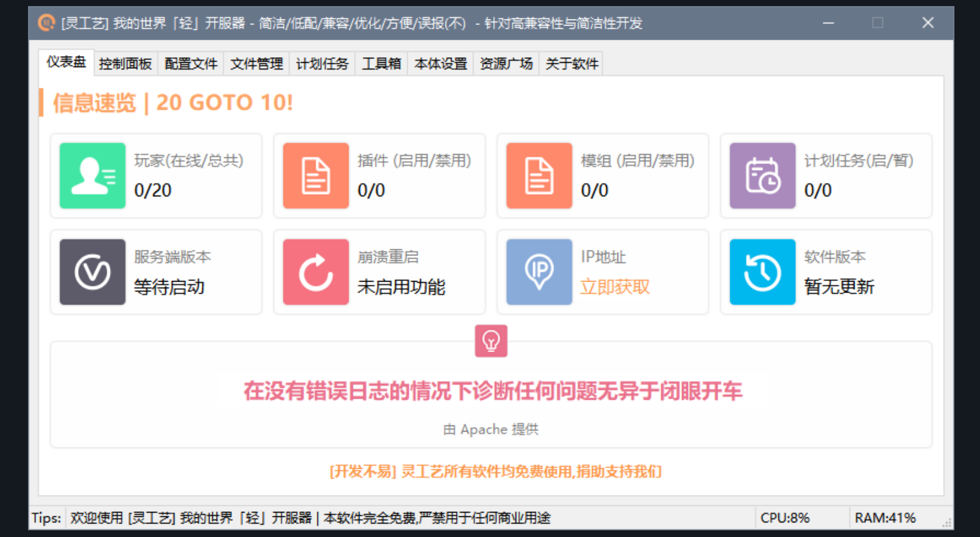Screen dimensions: 980x537
Task: Click the dark server version checkmark icon
Action: point(93,272)
